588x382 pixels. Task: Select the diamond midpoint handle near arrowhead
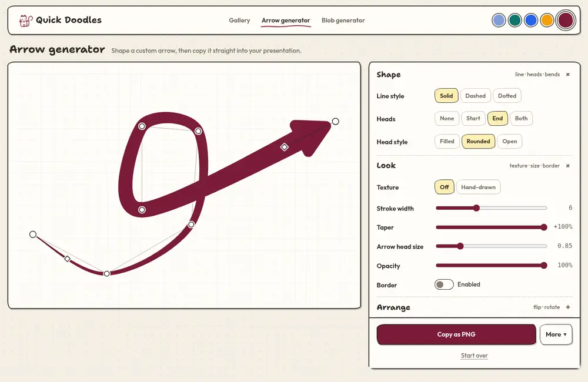(284, 147)
